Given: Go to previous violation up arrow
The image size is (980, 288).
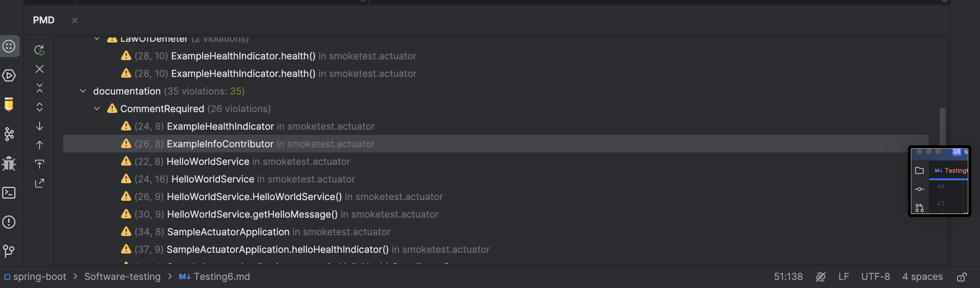Looking at the screenshot, I should click(40, 145).
